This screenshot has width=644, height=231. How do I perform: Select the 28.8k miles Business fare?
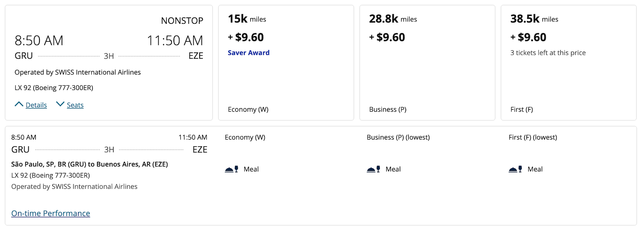[427, 62]
